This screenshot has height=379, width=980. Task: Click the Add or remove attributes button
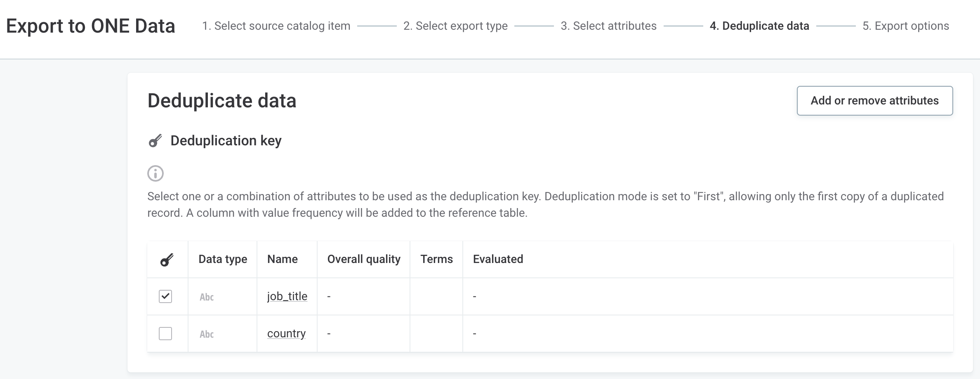(874, 100)
